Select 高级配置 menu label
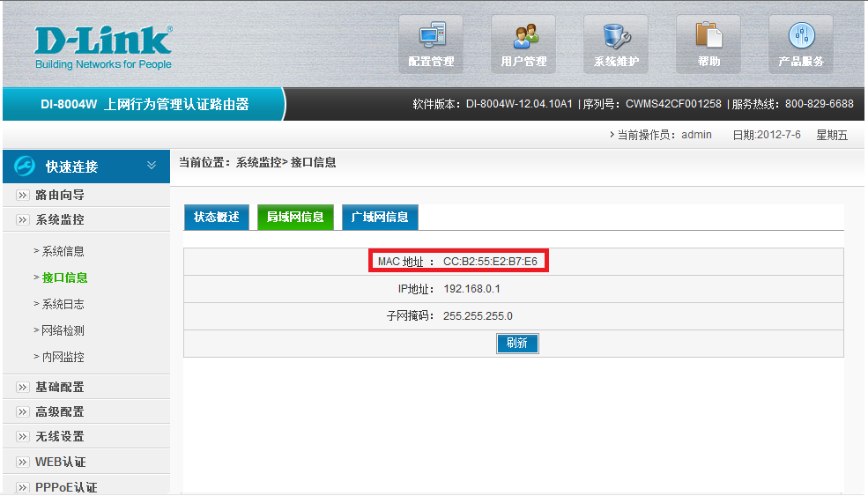This screenshot has width=868, height=496. coord(60,411)
